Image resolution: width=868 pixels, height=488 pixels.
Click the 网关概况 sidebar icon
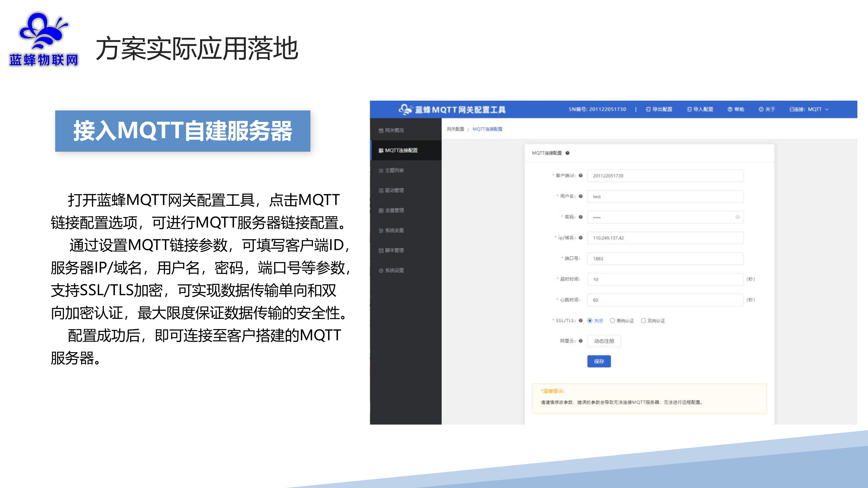381,130
